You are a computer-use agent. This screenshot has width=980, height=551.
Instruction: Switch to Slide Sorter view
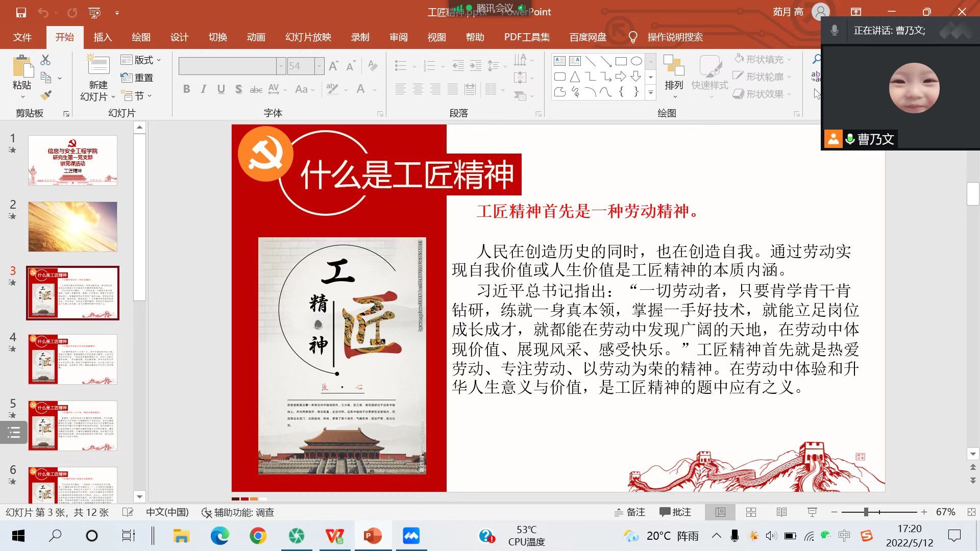coord(751,512)
